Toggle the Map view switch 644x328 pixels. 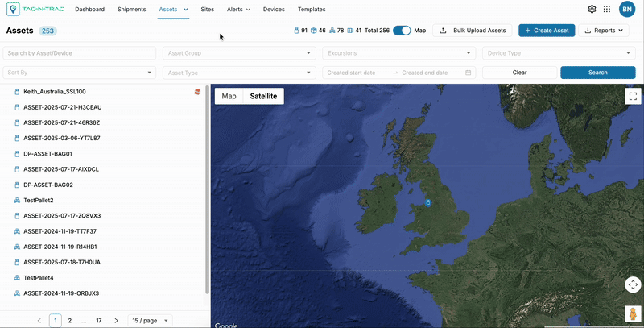[402, 31]
